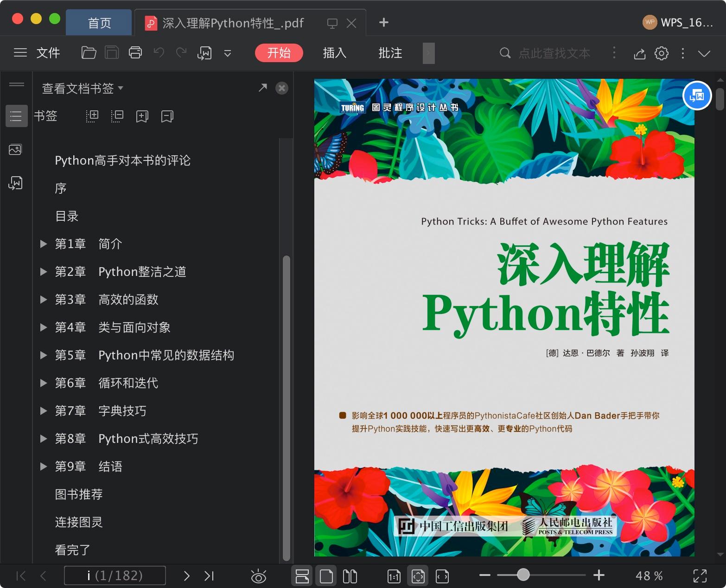Open the WPS_16 user account avatar
This screenshot has width=726, height=588.
click(650, 22)
